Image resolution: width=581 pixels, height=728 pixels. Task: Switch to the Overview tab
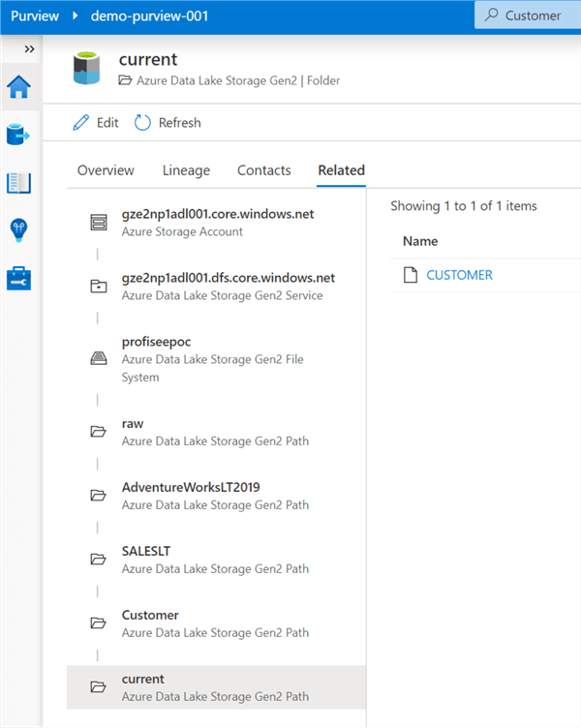pyautogui.click(x=106, y=170)
